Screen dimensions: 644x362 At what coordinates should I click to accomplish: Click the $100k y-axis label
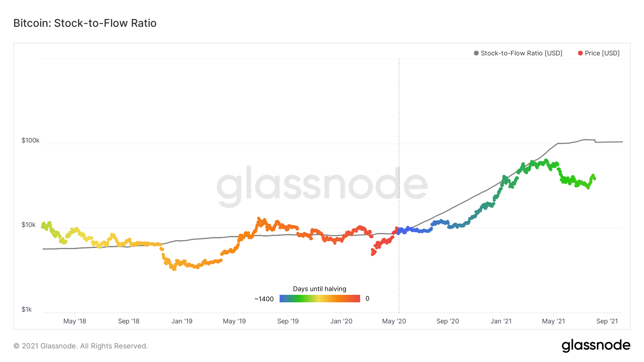[x=30, y=140]
